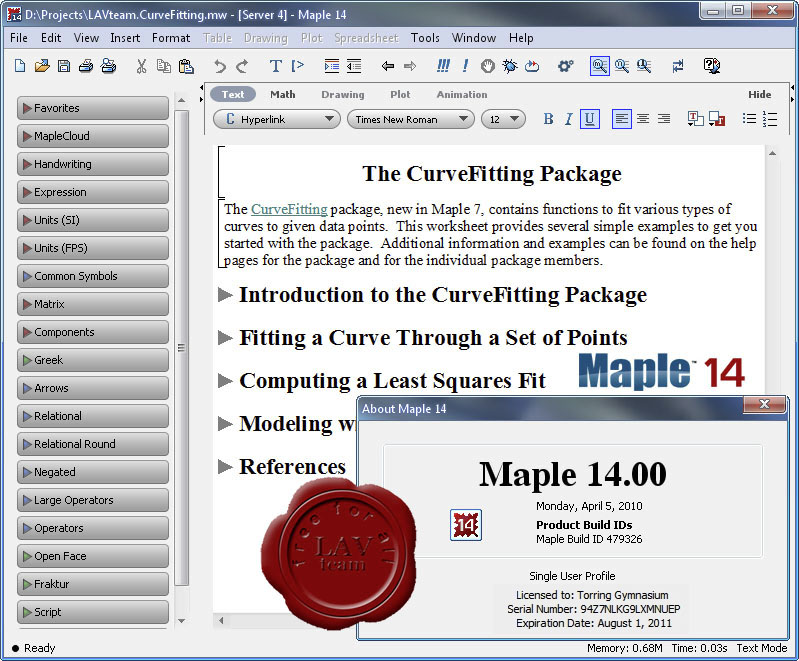Save the worksheet with the diskette icon
The height and width of the screenshot is (661, 799).
tap(64, 66)
